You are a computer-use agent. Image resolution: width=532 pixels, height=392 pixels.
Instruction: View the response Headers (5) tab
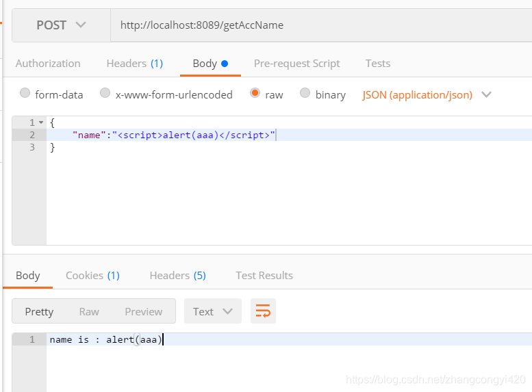point(177,275)
